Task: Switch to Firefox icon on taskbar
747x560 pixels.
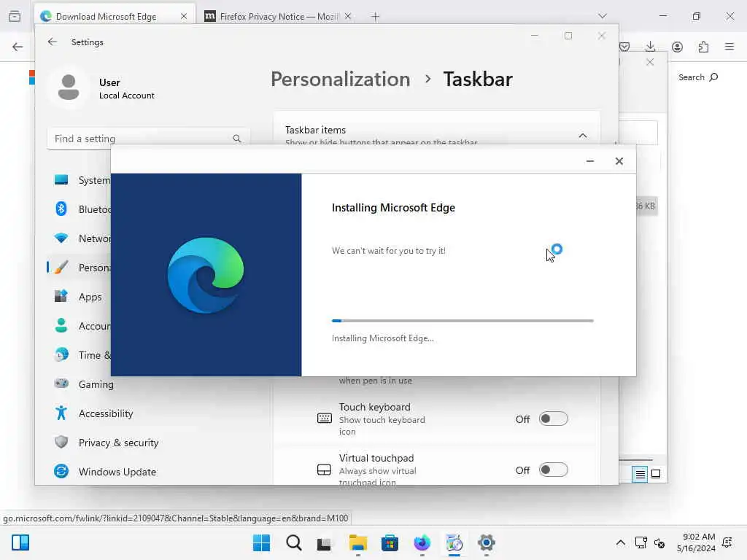Action: tap(422, 542)
